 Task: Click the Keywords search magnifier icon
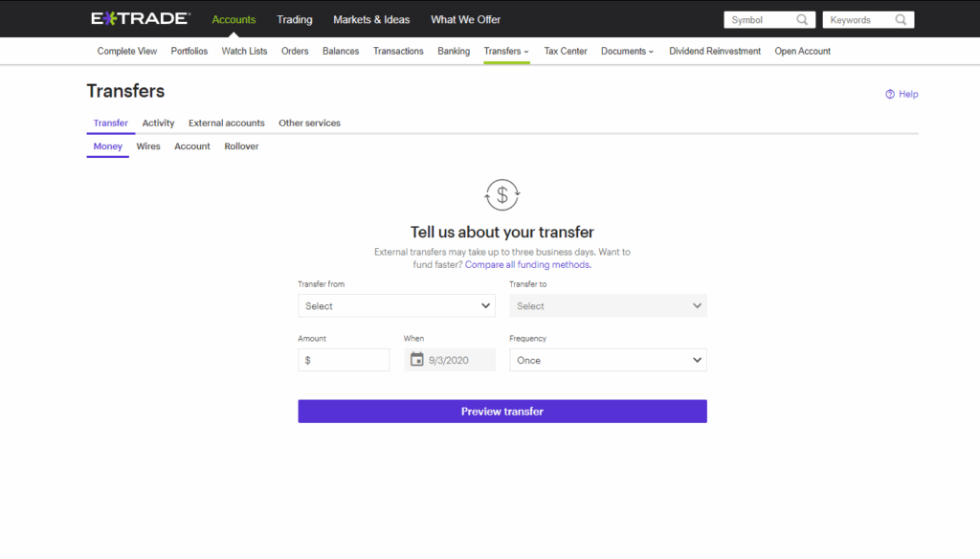coord(901,20)
